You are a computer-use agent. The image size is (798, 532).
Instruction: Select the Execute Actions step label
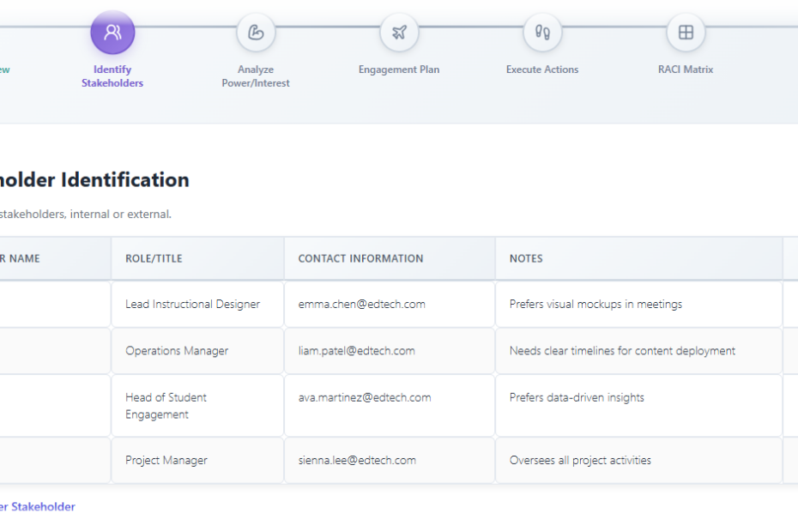tap(542, 70)
